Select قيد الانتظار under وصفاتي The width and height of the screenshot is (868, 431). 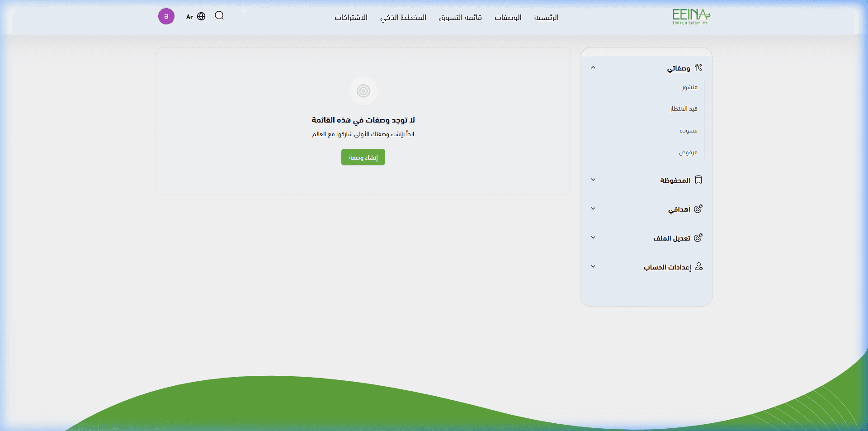point(684,109)
